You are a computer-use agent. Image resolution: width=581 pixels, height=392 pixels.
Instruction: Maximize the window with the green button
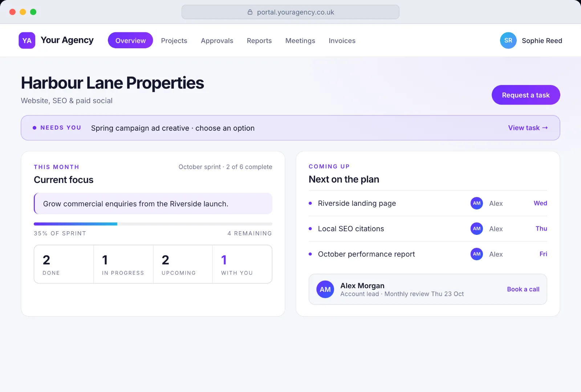pos(33,12)
